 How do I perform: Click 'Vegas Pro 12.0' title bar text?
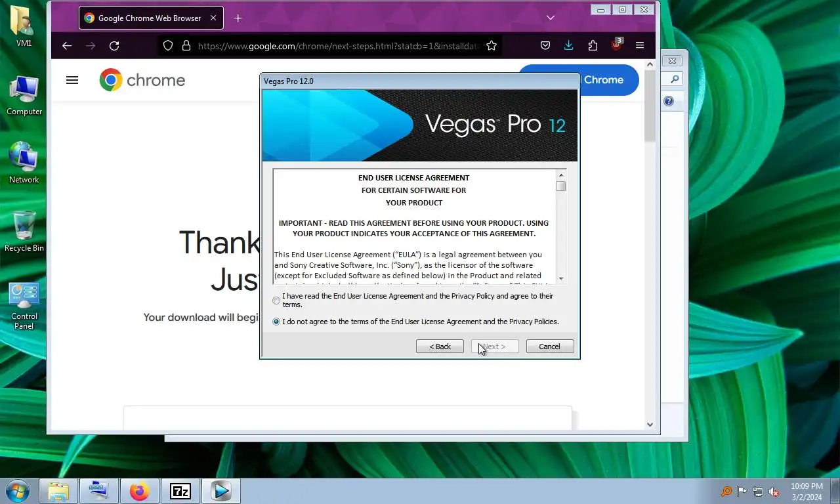[289, 81]
